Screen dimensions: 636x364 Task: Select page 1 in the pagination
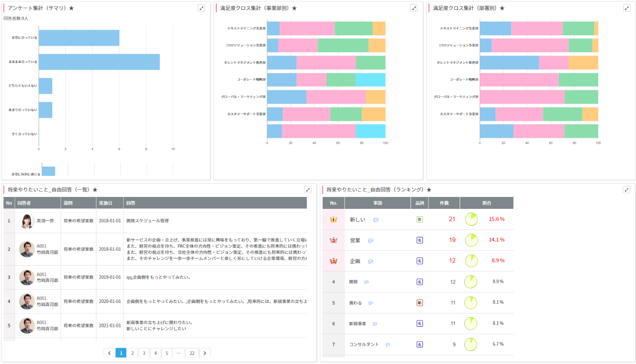121,353
